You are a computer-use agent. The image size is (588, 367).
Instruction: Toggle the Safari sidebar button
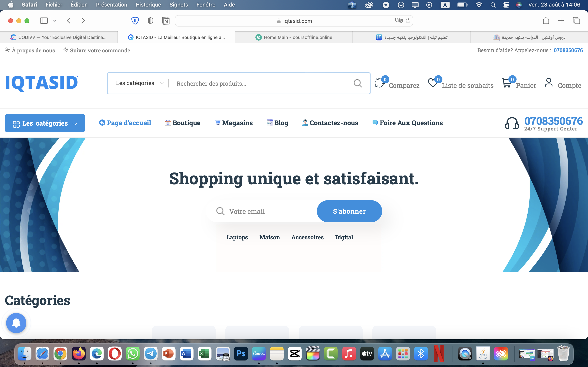point(44,21)
